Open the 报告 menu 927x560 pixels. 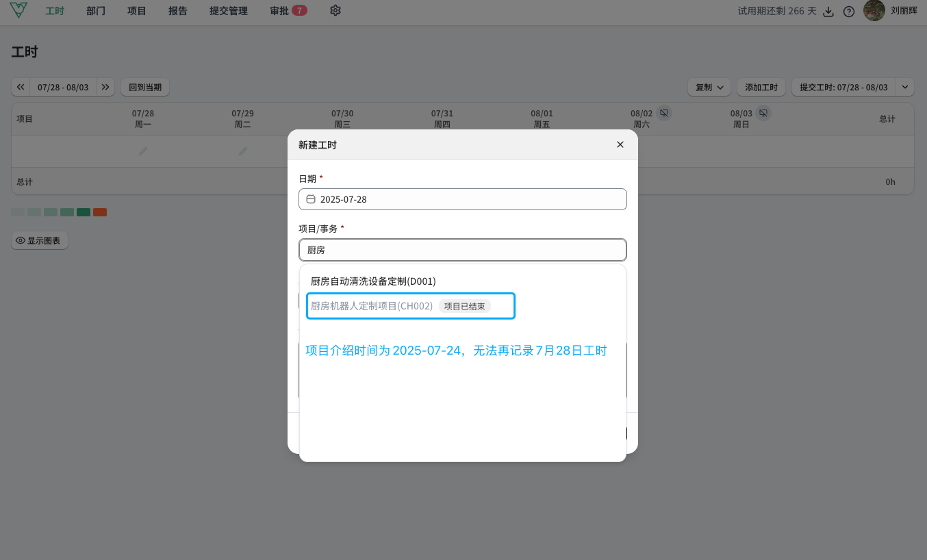[x=178, y=11]
